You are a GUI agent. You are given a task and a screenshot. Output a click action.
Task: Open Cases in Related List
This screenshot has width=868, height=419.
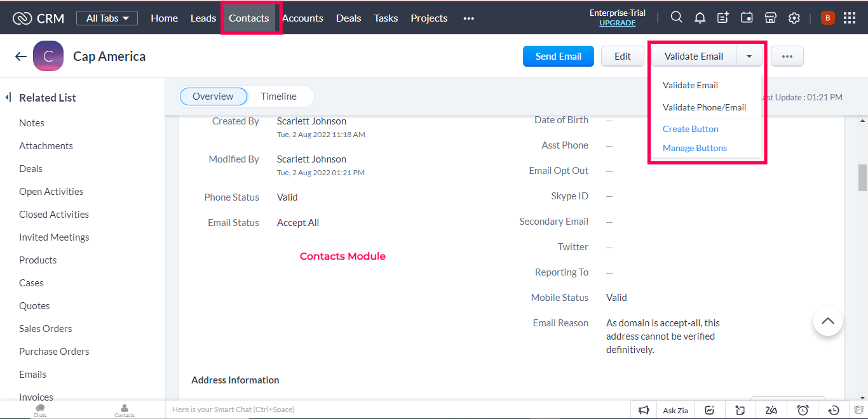click(31, 283)
